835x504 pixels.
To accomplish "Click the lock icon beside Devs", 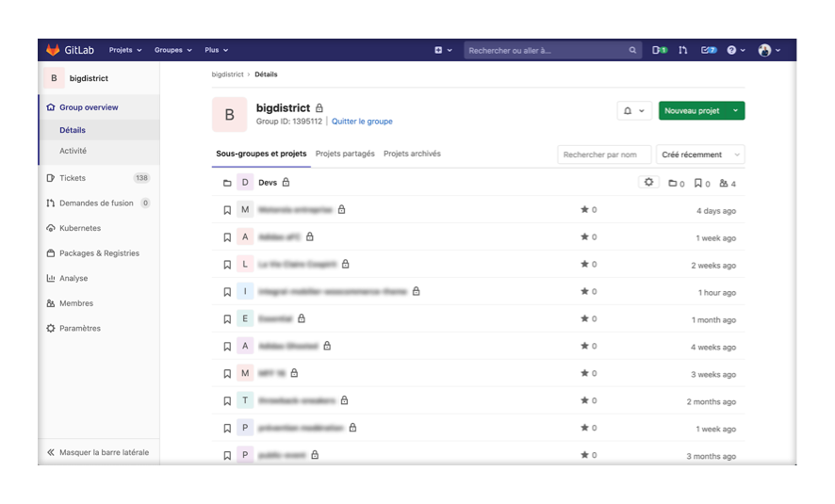I will [x=286, y=183].
